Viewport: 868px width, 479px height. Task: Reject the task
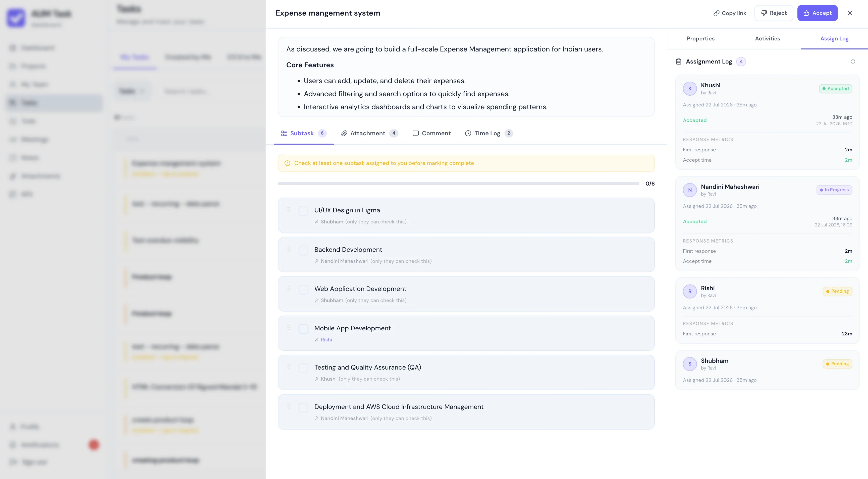[x=774, y=13]
